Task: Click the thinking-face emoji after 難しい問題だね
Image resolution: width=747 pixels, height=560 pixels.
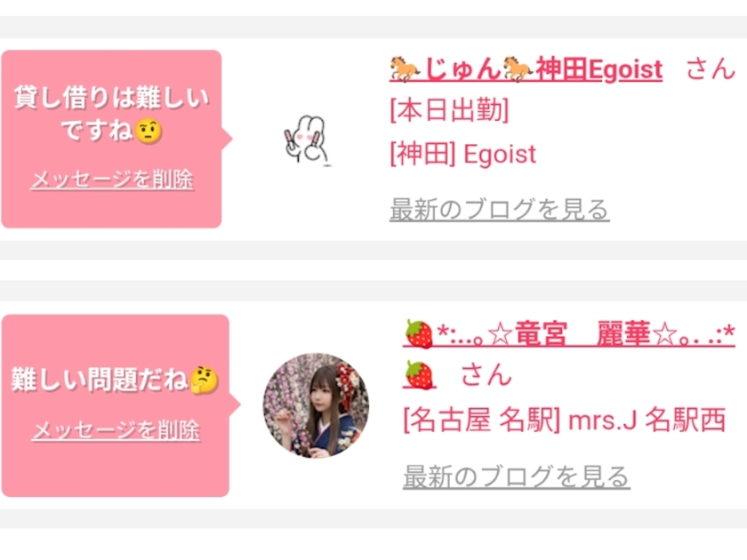Action: (x=205, y=380)
